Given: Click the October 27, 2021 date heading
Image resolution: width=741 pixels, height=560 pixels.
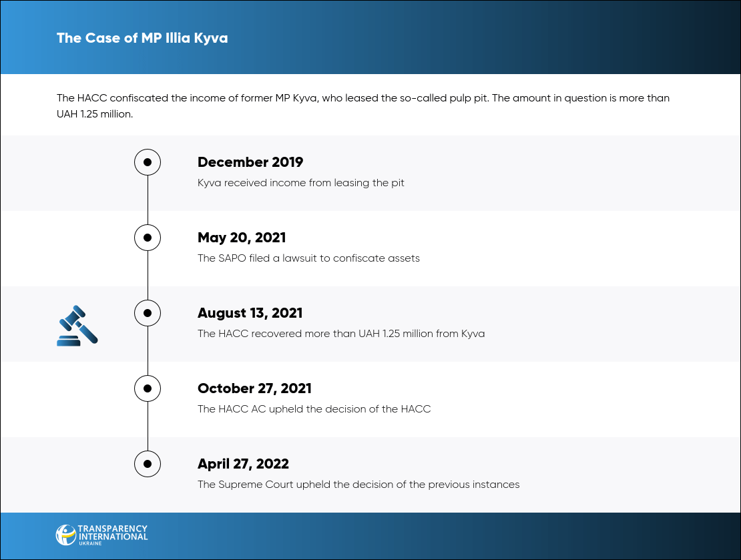Looking at the screenshot, I should coord(254,388).
